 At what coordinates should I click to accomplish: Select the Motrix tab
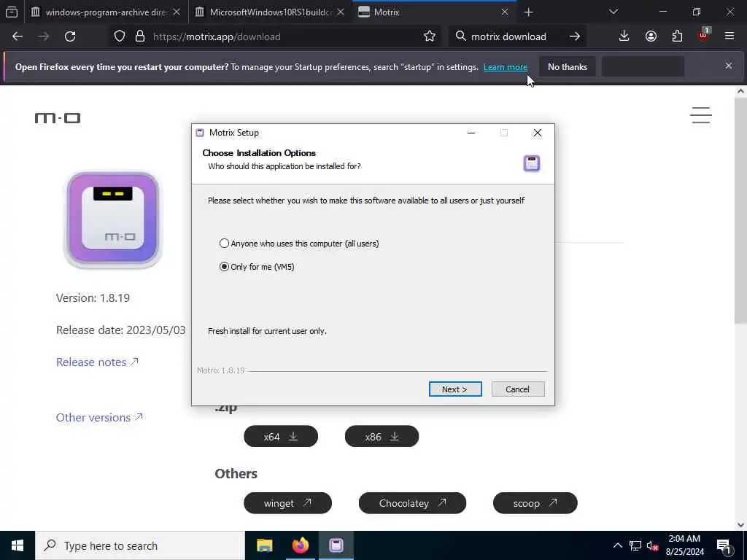coord(433,12)
